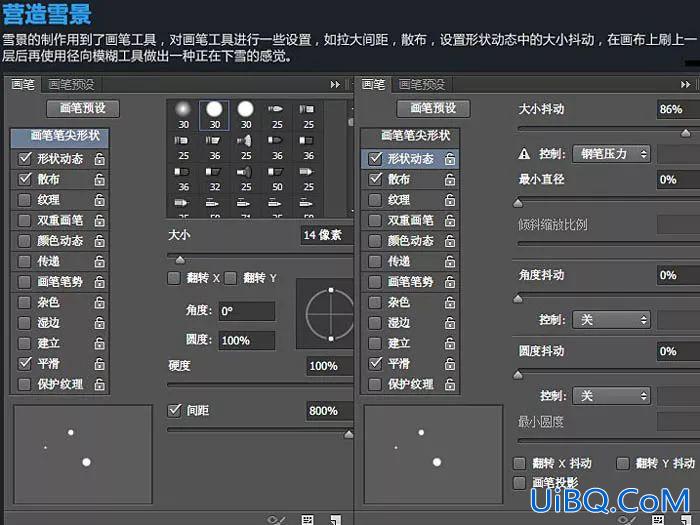Click 形状动态 lock icon in shape-dynamics panel
Image resolution: width=700 pixels, height=525 pixels.
pyautogui.click(x=450, y=159)
